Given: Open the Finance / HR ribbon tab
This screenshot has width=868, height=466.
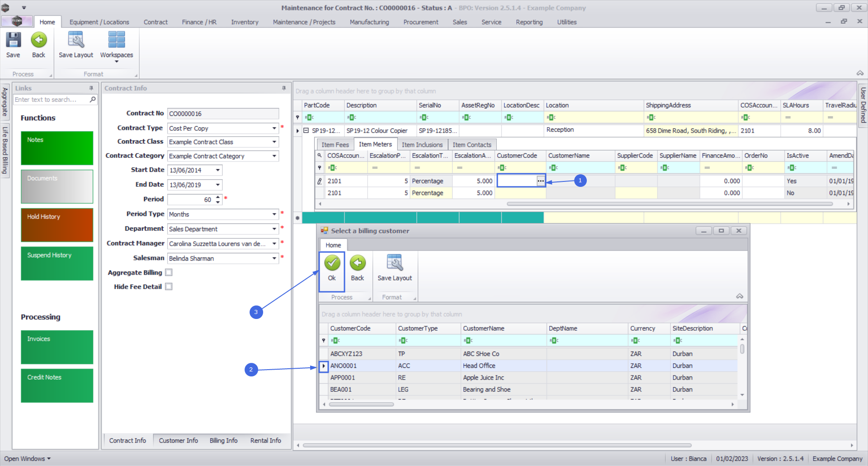Looking at the screenshot, I should click(199, 22).
